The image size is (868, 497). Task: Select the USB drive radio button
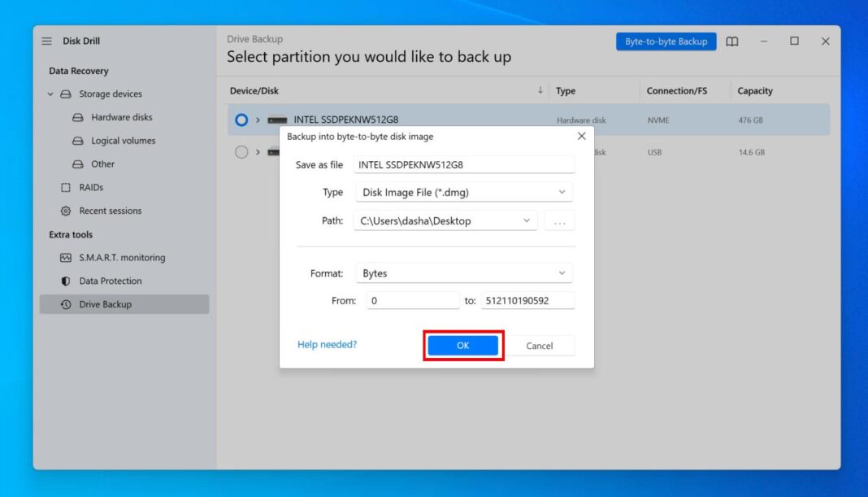pos(241,151)
